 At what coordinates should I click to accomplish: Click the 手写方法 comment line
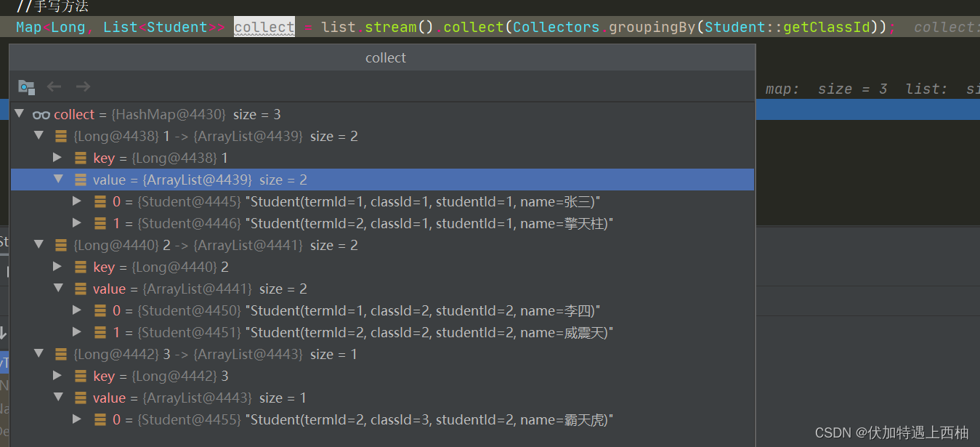52,7
